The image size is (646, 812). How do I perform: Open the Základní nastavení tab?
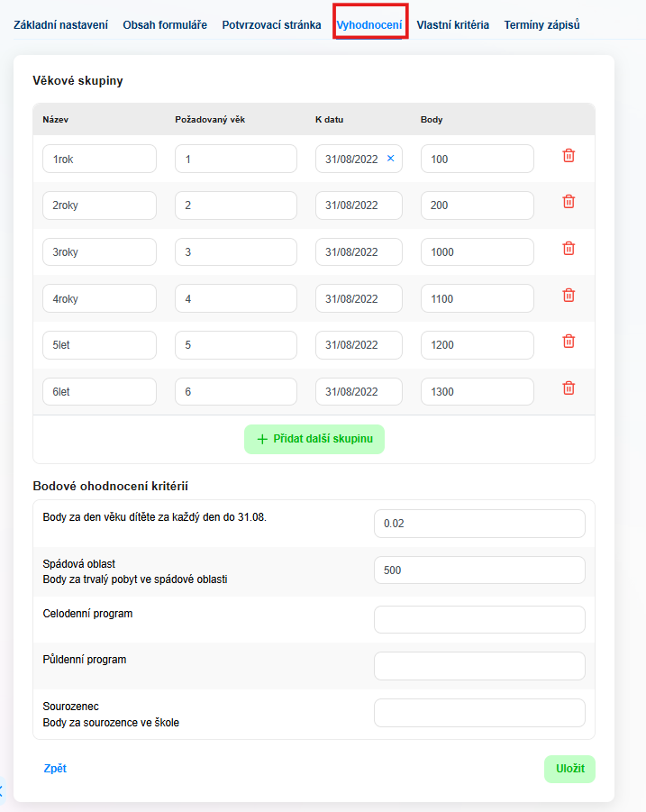[x=61, y=25]
